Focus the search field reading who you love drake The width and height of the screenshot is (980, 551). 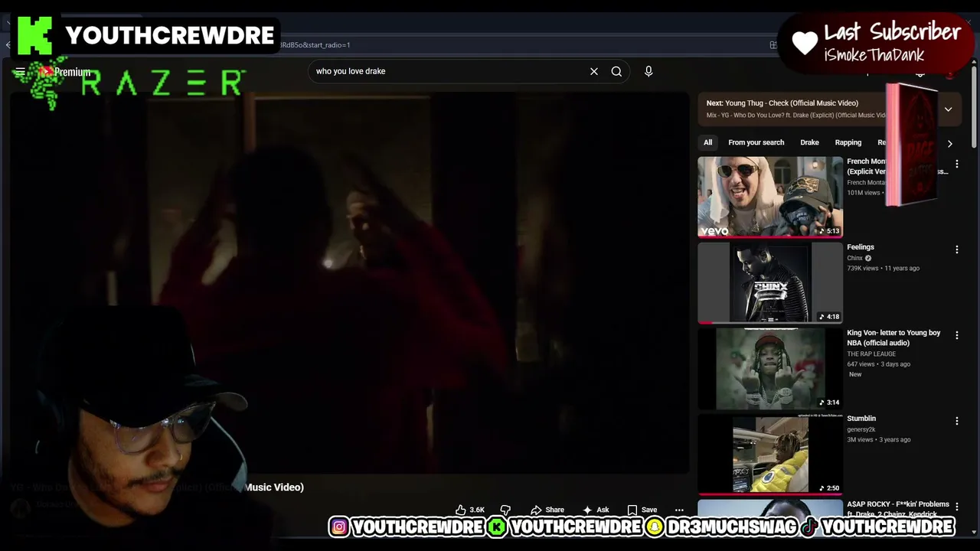click(x=448, y=71)
